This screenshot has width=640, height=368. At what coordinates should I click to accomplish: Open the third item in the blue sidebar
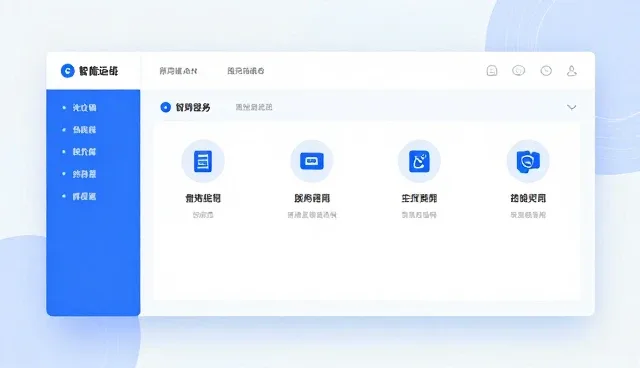point(84,152)
